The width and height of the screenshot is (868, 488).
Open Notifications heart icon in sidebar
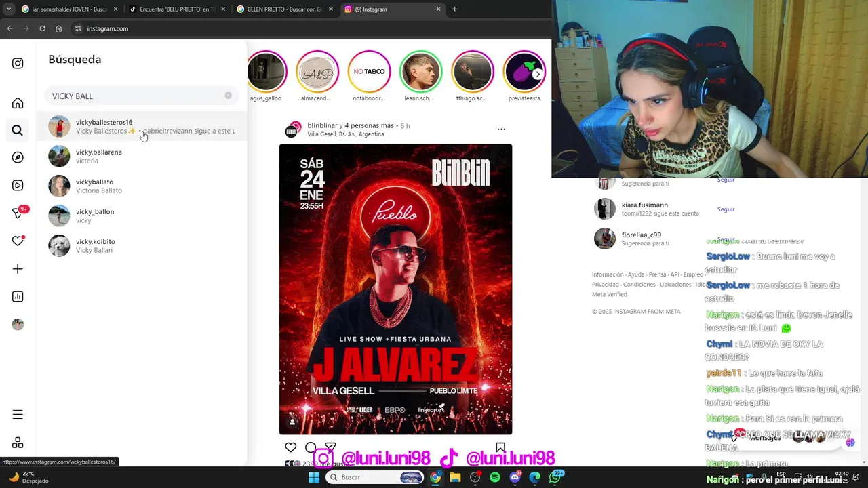point(18,241)
